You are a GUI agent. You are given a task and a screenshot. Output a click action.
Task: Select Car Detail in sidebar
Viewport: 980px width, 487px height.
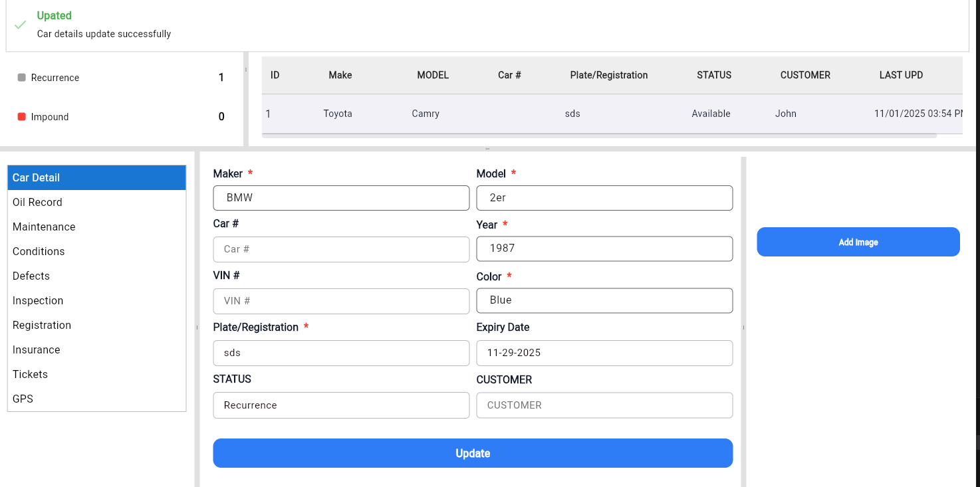[96, 177]
